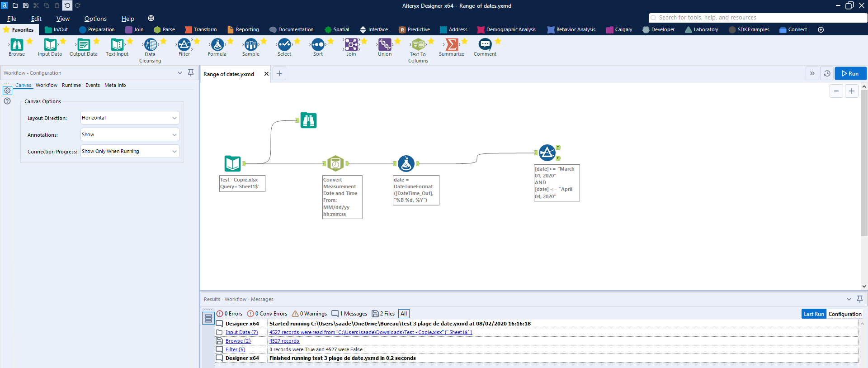The width and height of the screenshot is (868, 368).
Task: Toggle the Warnings message filter
Action: click(x=310, y=314)
